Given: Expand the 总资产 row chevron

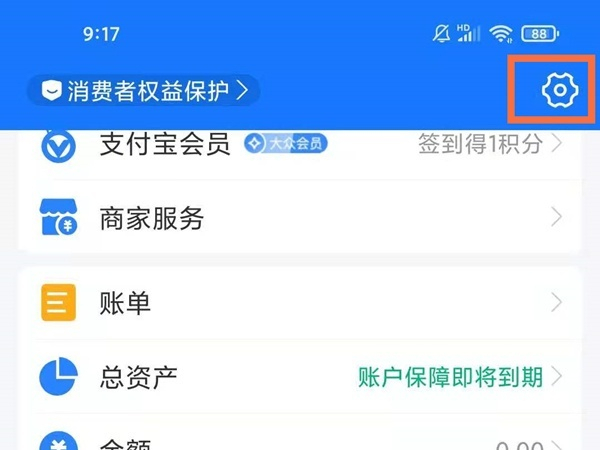Looking at the screenshot, I should click(557, 376).
